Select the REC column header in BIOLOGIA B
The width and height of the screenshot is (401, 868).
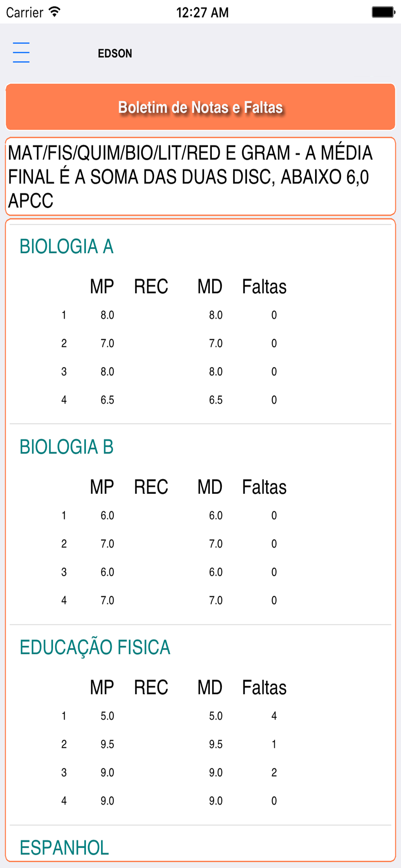click(151, 487)
